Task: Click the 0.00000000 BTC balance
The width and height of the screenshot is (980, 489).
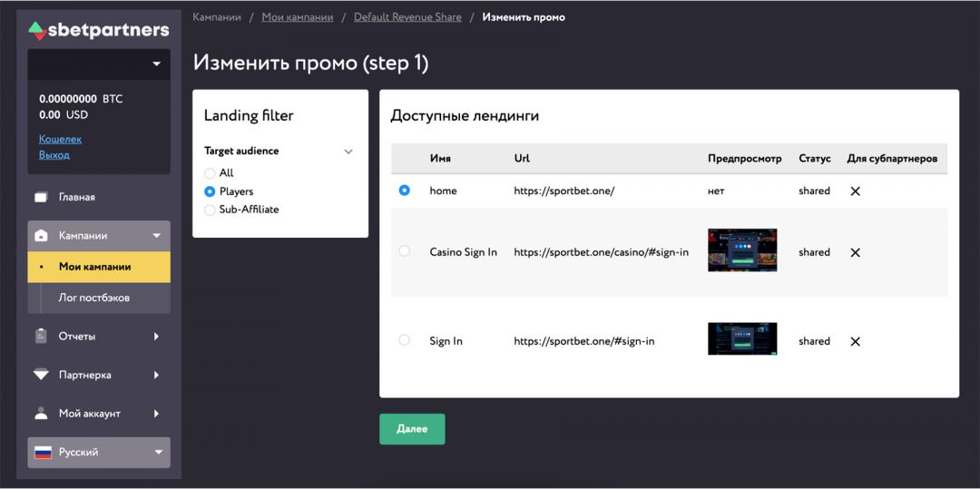Action: pyautogui.click(x=81, y=99)
